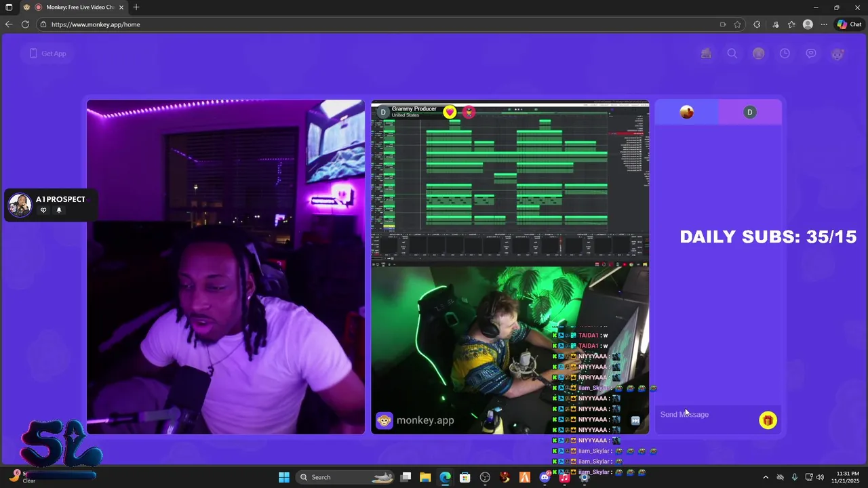Open File Explorer from the taskbar

(425, 477)
